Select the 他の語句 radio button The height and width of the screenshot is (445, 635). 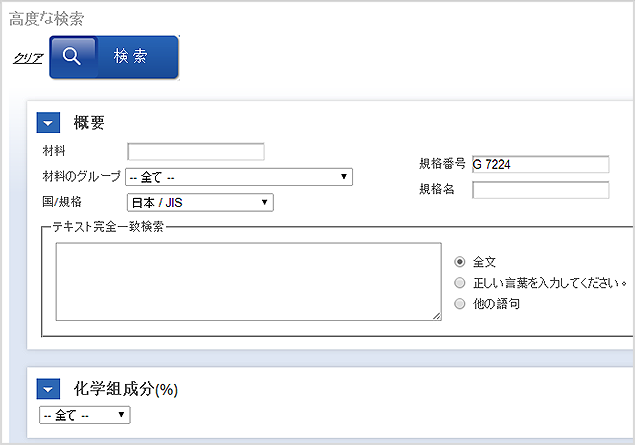(x=460, y=304)
